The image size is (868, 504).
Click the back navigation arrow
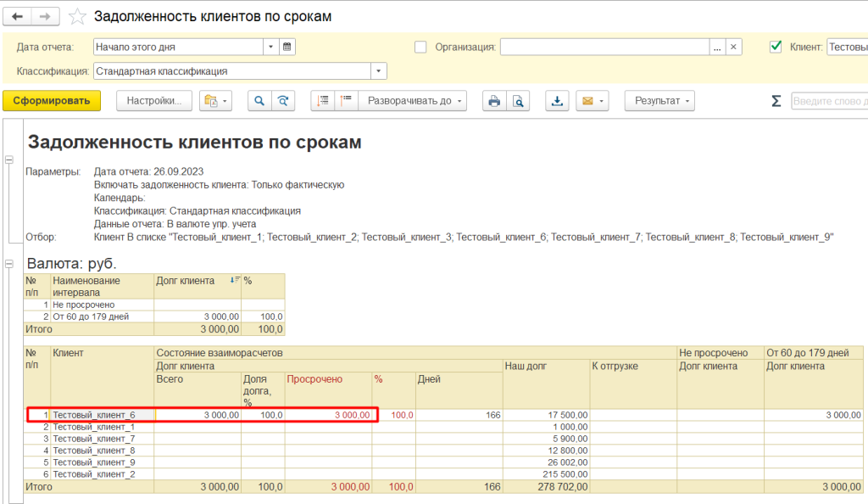click(x=18, y=17)
